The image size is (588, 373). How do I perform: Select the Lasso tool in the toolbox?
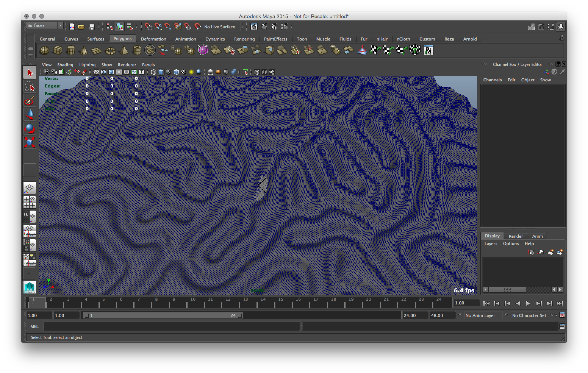point(30,86)
